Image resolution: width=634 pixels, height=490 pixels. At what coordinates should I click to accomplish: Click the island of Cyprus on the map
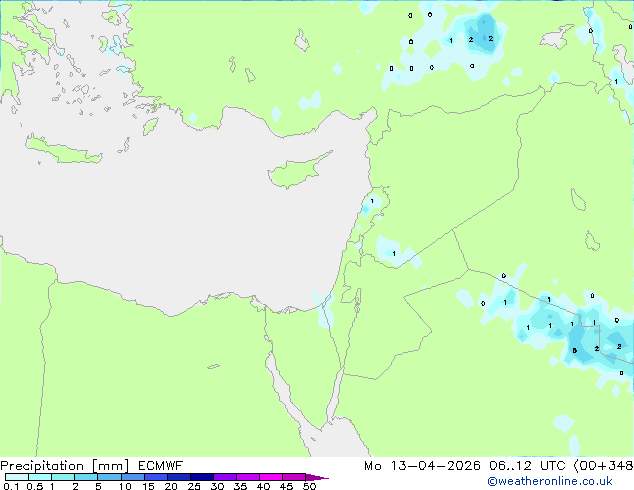[295, 172]
